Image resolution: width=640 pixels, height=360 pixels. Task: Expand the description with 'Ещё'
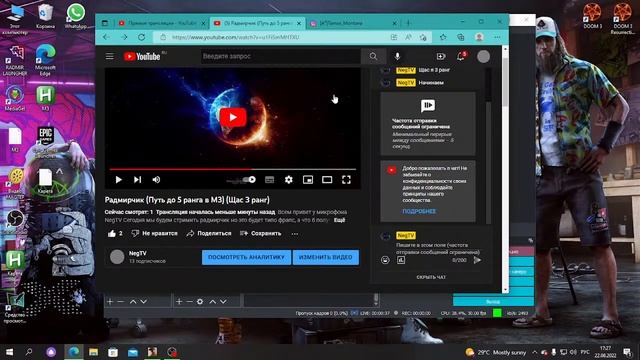[x=339, y=220]
